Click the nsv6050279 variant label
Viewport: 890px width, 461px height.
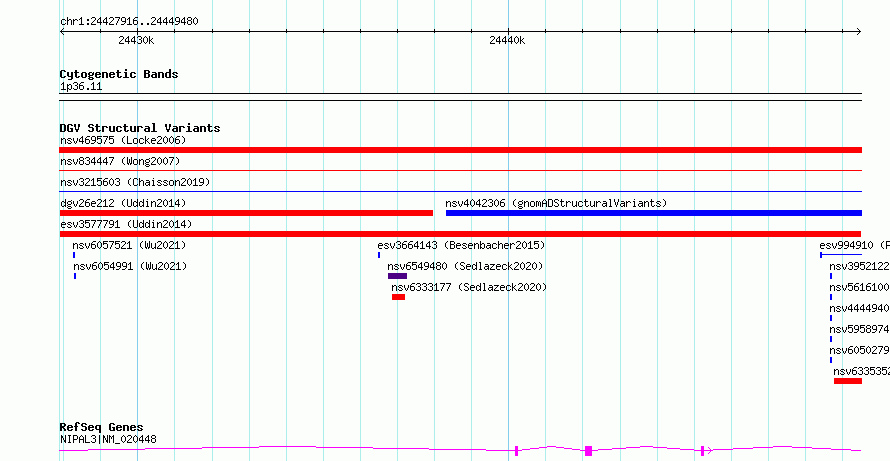click(859, 350)
